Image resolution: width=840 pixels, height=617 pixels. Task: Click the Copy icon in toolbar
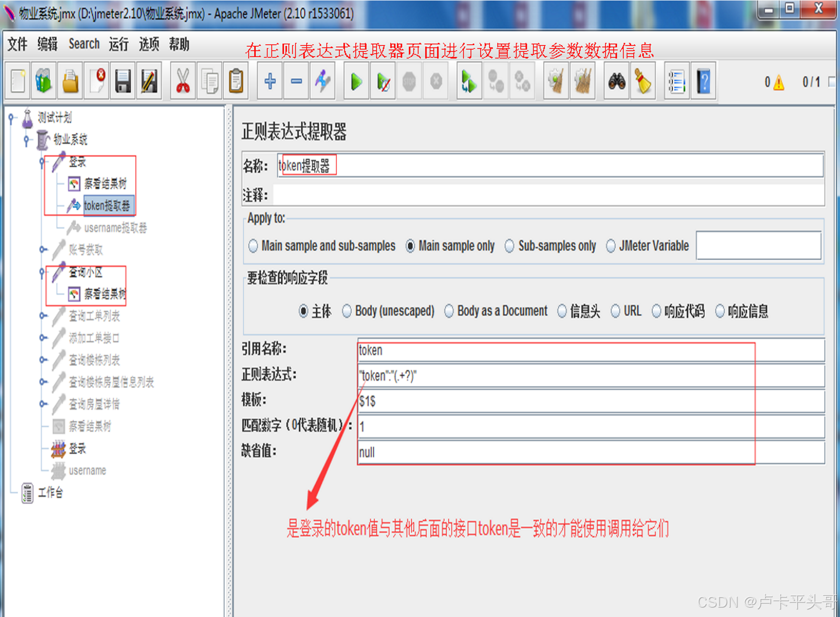[x=210, y=81]
